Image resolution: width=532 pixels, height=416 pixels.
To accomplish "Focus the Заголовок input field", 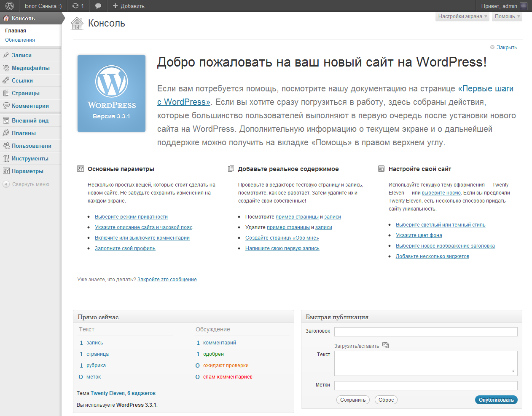I will coord(426,332).
